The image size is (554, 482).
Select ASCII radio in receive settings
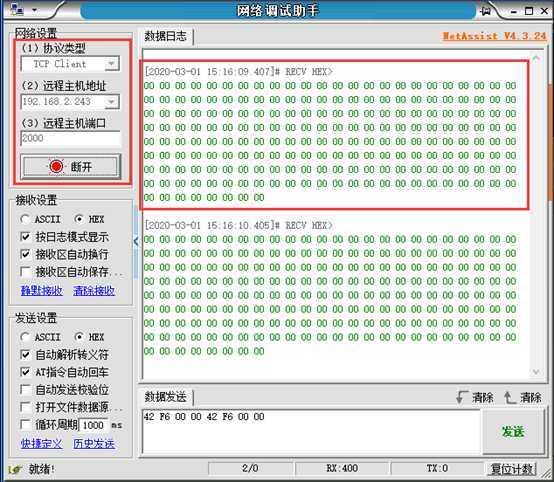click(25, 219)
